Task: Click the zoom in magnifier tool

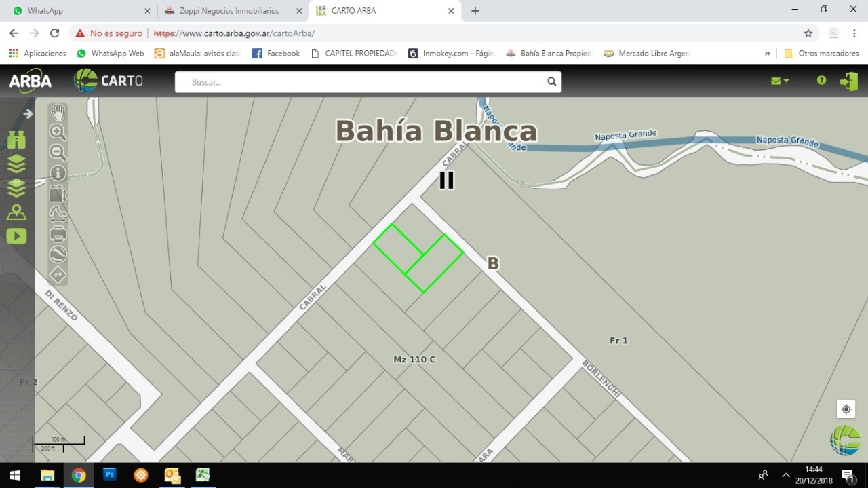Action: click(58, 132)
